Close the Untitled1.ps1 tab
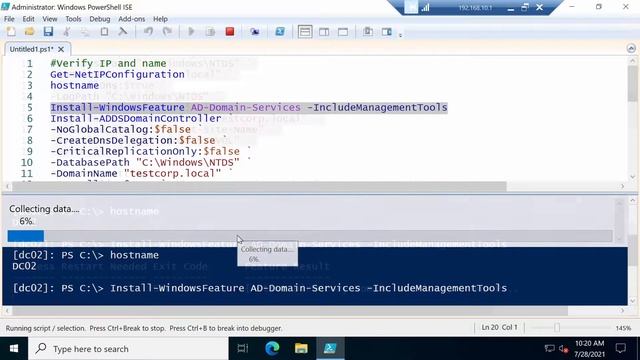640x360 pixels. [61, 49]
